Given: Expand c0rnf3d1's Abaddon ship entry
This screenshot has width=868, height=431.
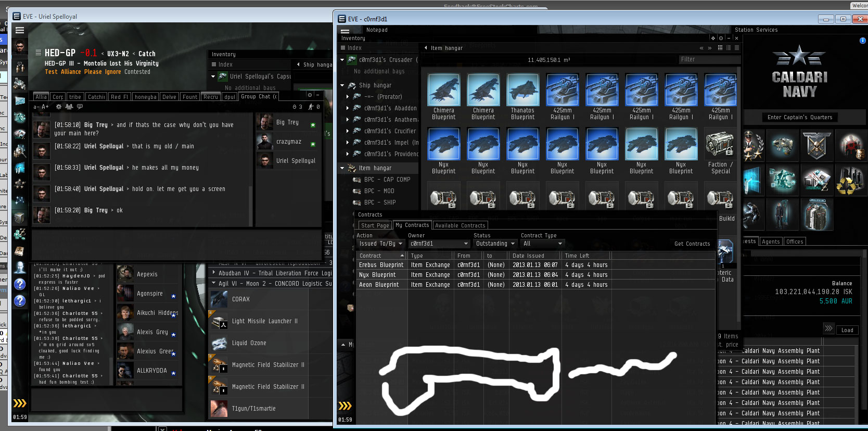Looking at the screenshot, I should click(x=348, y=108).
